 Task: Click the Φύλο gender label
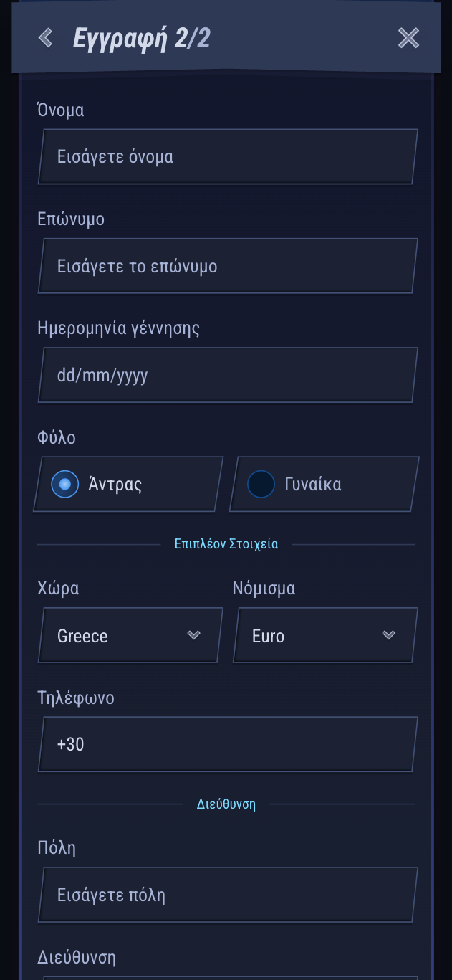(57, 438)
